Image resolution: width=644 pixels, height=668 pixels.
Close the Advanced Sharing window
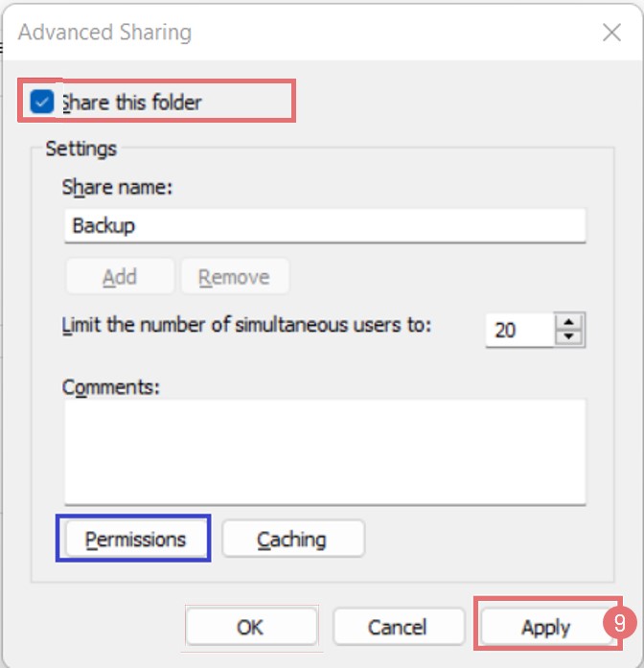pos(612,33)
